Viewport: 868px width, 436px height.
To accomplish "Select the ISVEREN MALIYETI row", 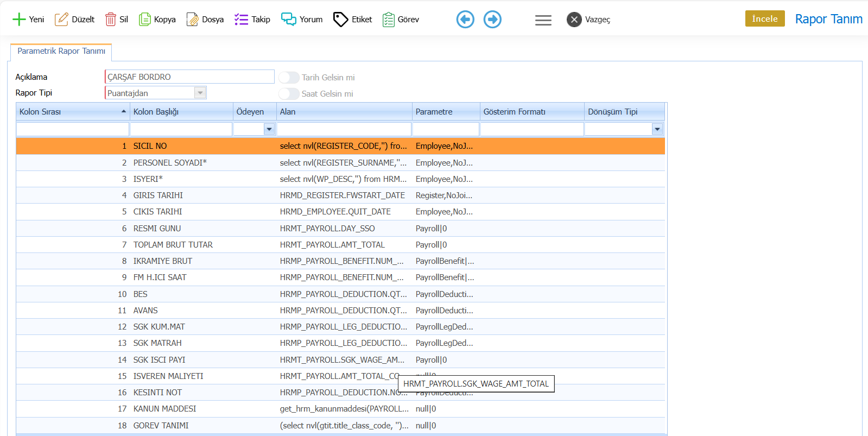I will [340, 376].
